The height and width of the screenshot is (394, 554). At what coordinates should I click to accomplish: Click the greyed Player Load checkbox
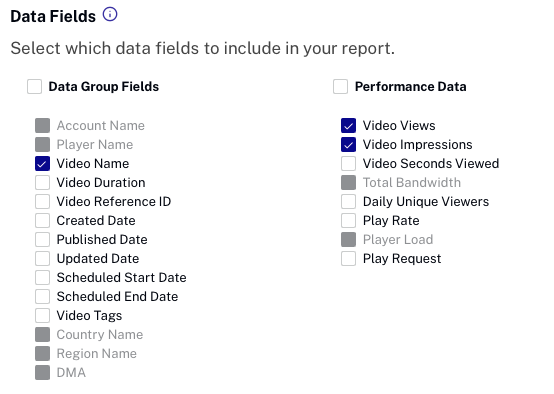(x=348, y=240)
